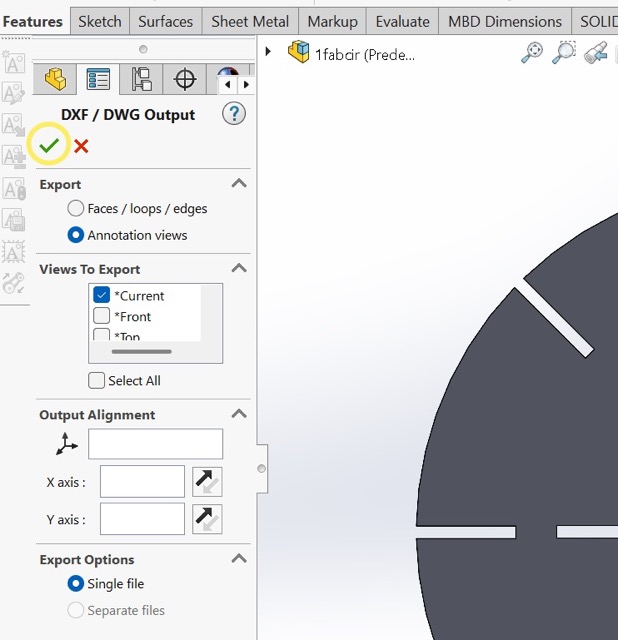Click the chain link sidebar icon
This screenshot has width=618, height=640.
pos(13,282)
